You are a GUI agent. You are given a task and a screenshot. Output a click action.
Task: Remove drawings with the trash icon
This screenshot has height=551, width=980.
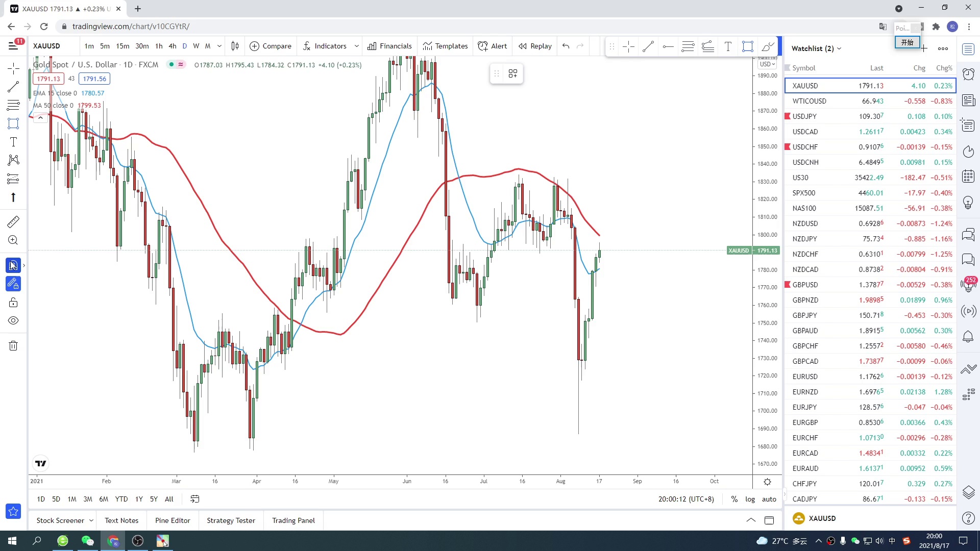coord(13,346)
